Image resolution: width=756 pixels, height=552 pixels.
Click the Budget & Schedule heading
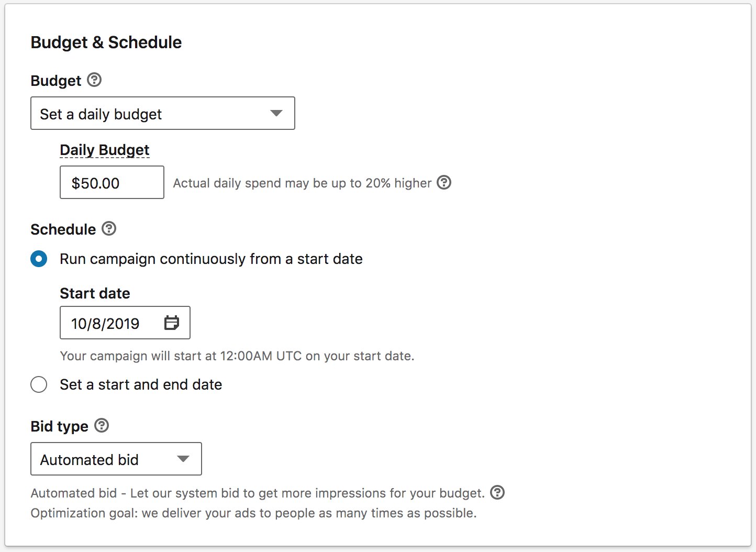[x=106, y=42]
